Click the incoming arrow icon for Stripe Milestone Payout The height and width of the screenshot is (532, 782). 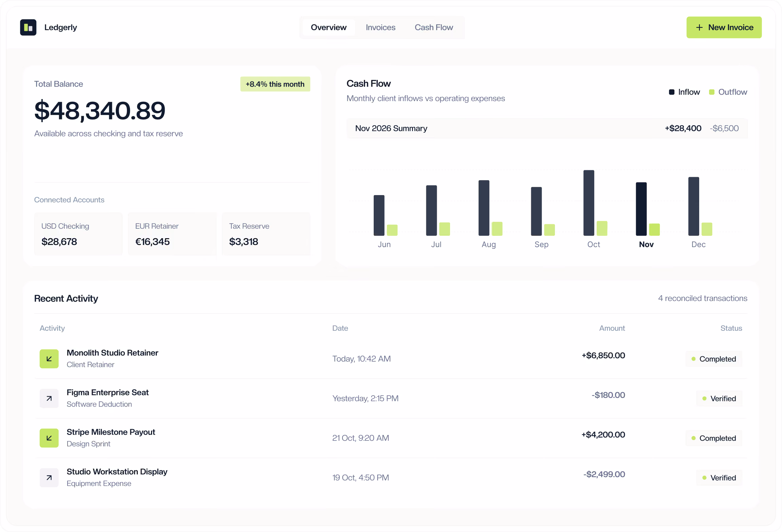click(x=49, y=438)
